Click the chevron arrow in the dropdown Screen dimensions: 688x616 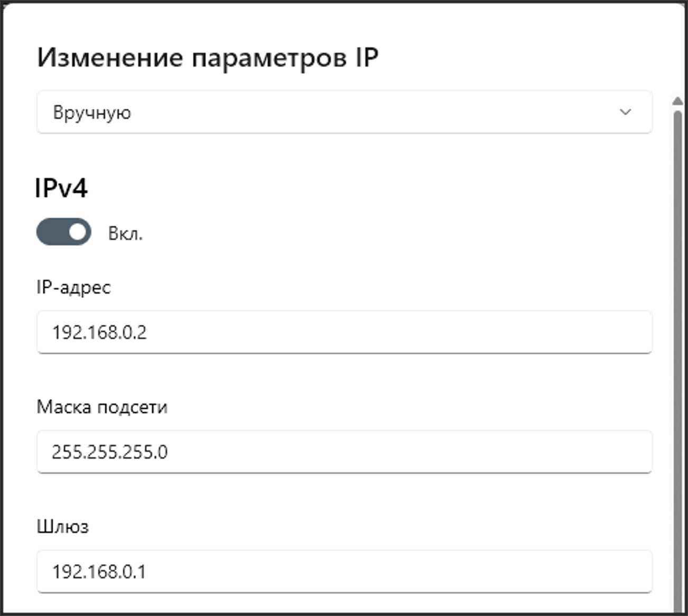tap(625, 112)
